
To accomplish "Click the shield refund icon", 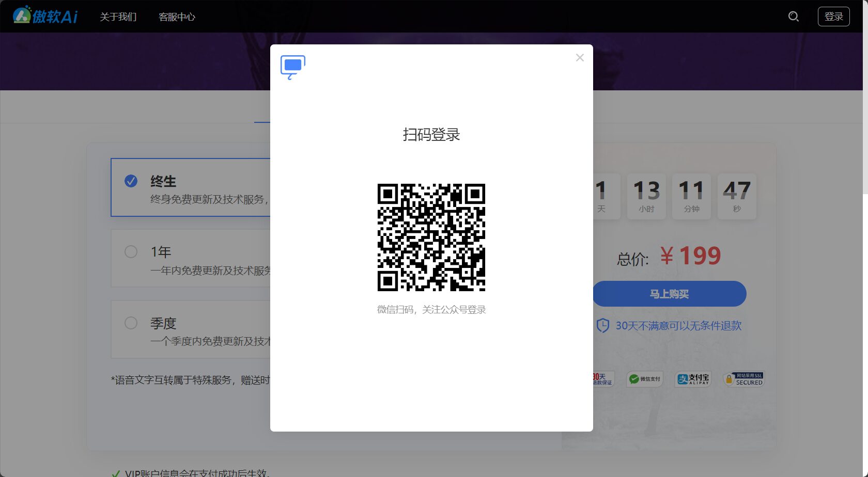I will pyautogui.click(x=603, y=326).
